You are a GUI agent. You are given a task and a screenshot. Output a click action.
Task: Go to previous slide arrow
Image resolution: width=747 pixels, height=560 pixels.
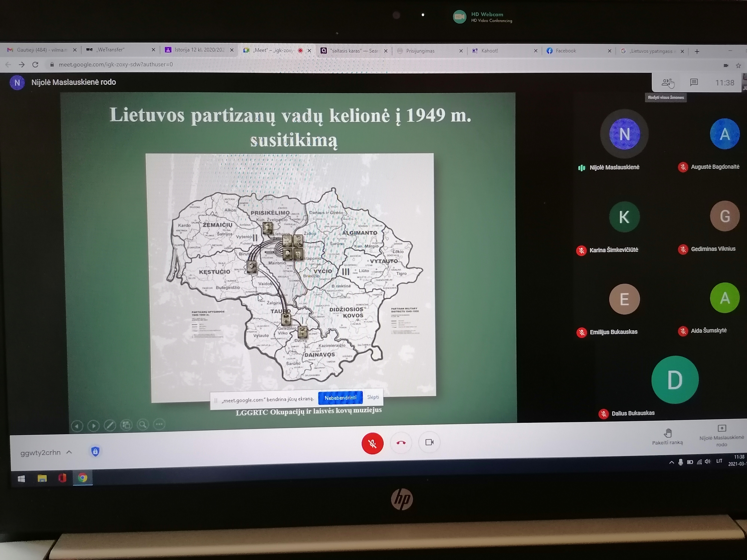(77, 426)
